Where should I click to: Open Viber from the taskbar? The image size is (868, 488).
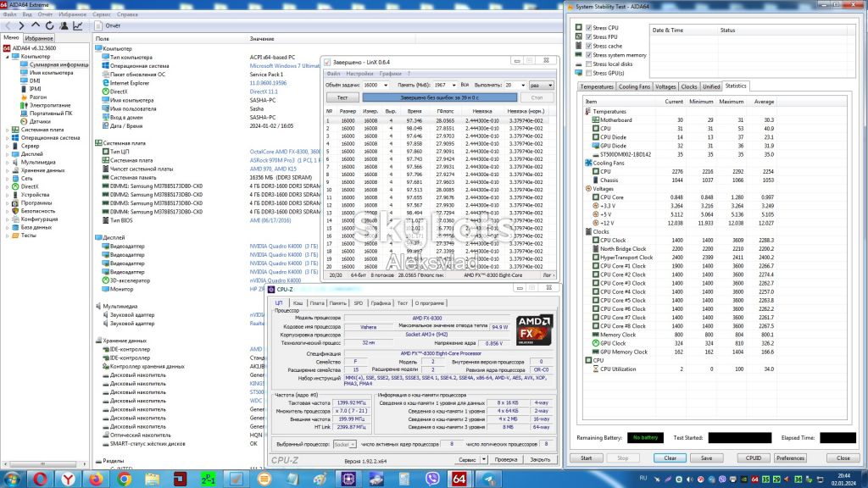coord(432,479)
